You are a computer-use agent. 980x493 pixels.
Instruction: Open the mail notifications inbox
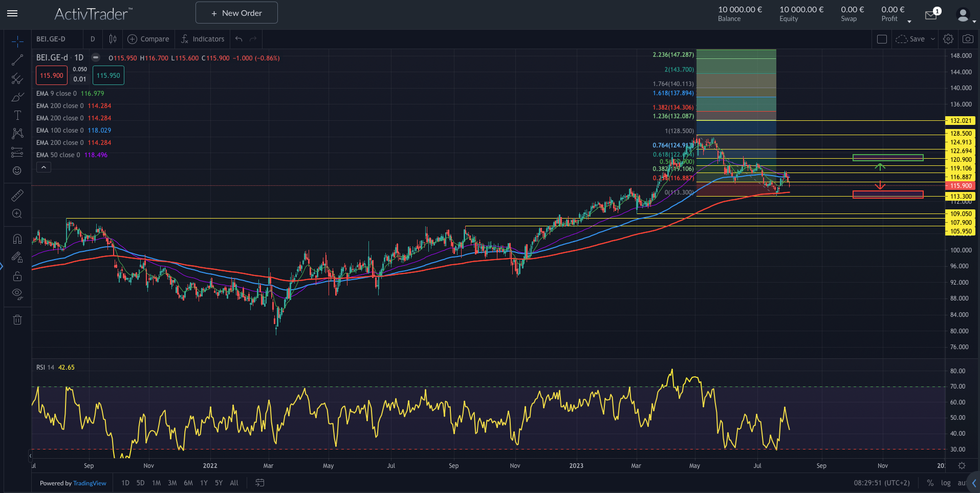click(931, 15)
